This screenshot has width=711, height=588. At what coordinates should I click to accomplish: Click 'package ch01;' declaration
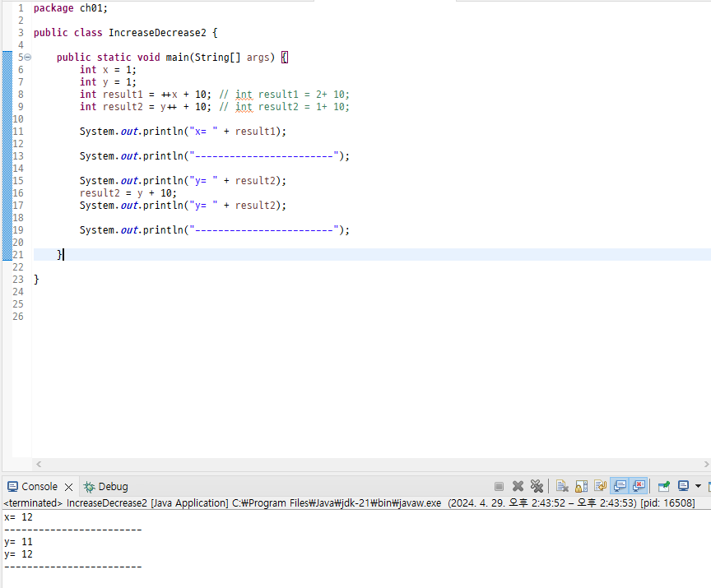click(70, 8)
